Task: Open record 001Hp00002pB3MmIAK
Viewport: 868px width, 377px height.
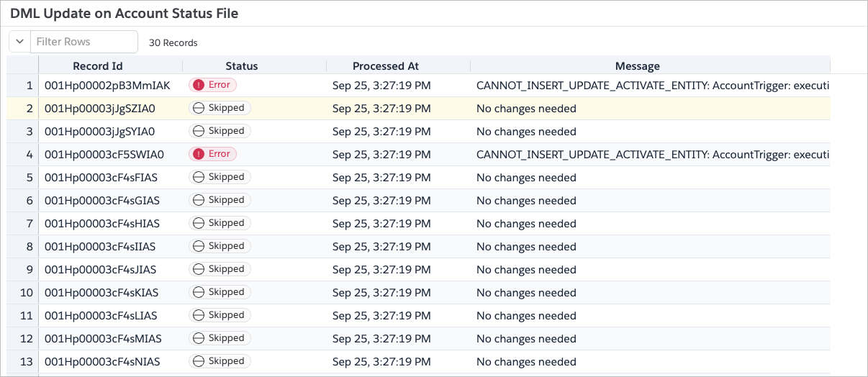Action: coord(107,86)
